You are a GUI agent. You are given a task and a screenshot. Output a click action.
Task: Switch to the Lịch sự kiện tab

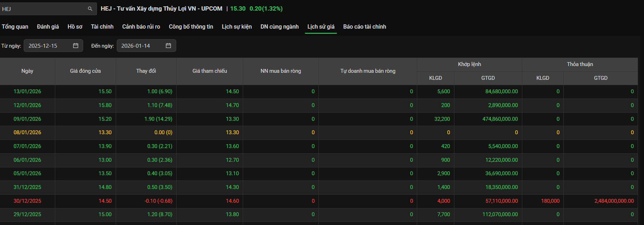(x=237, y=27)
